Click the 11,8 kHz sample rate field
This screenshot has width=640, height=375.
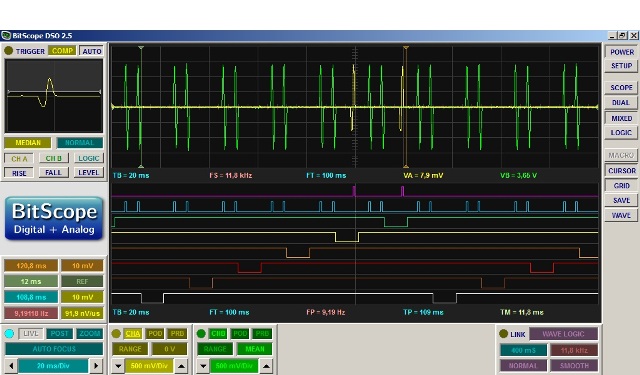574,350
